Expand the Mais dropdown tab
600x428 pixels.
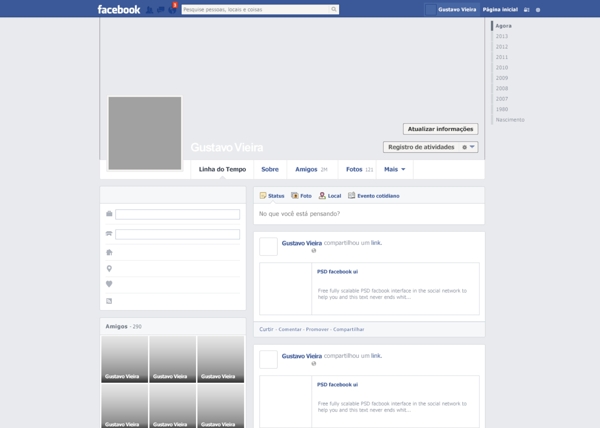(x=395, y=169)
